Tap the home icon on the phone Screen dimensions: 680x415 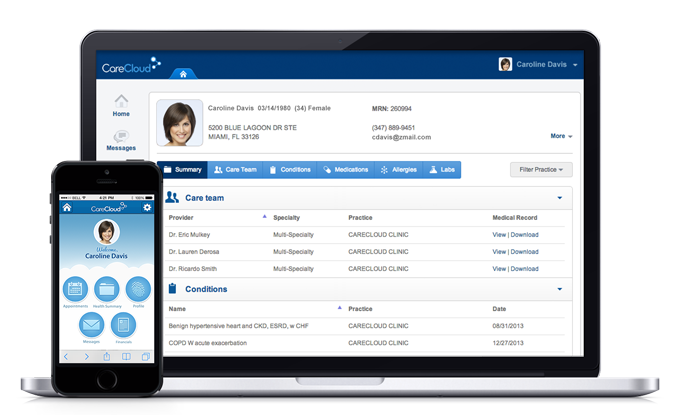67,207
